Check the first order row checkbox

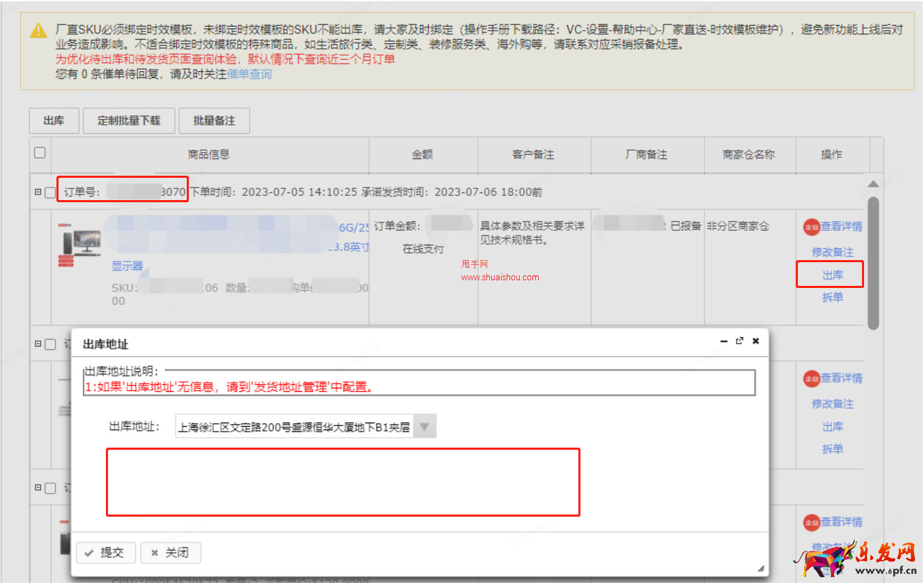tap(49, 192)
